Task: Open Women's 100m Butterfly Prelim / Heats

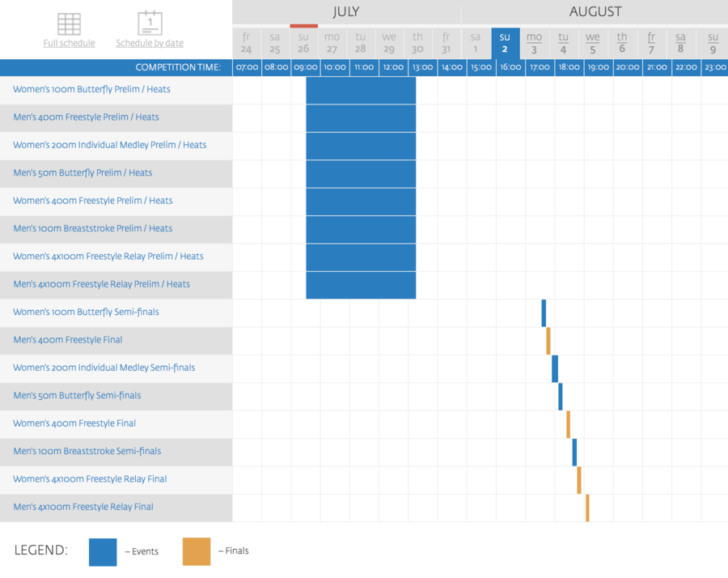Action: coord(91,89)
